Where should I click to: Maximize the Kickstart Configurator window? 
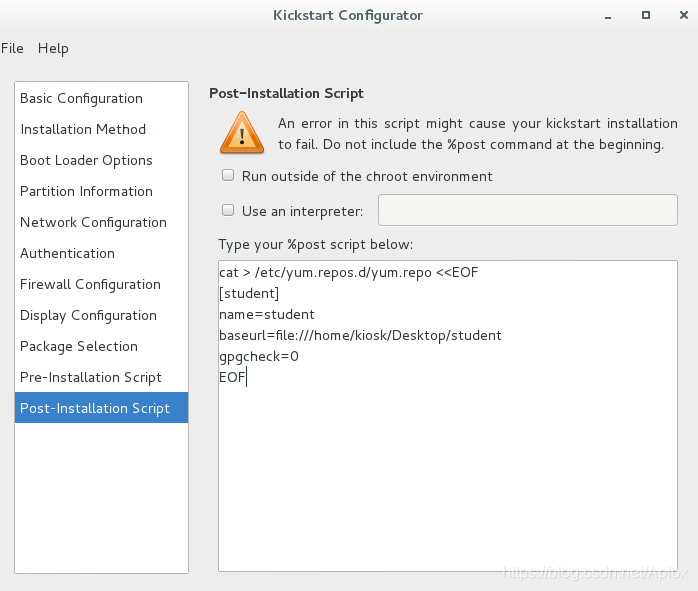646,16
